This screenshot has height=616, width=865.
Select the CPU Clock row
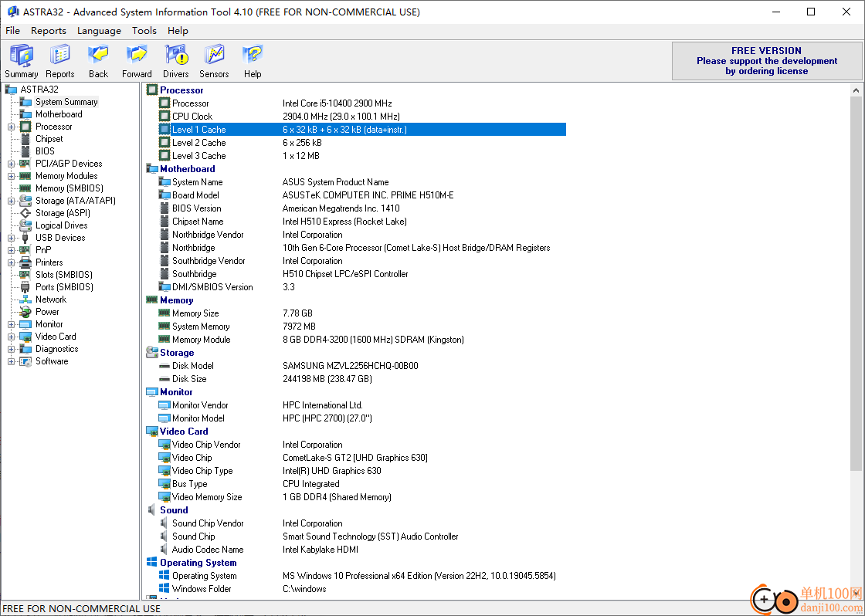point(362,117)
